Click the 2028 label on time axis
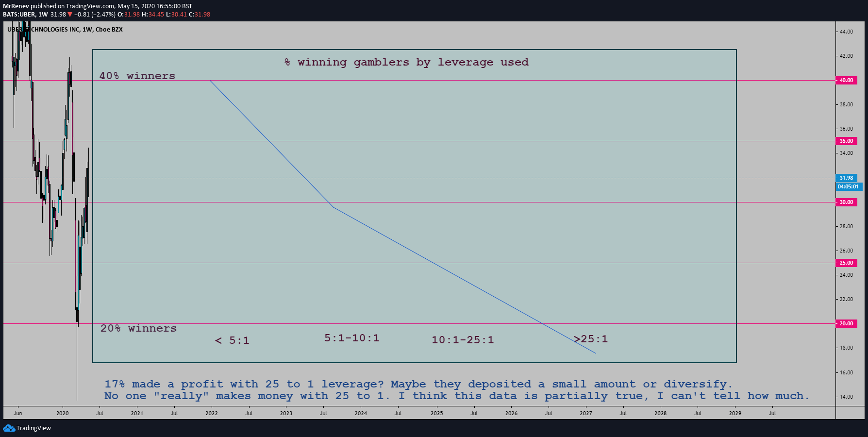The image size is (868, 437). [660, 413]
